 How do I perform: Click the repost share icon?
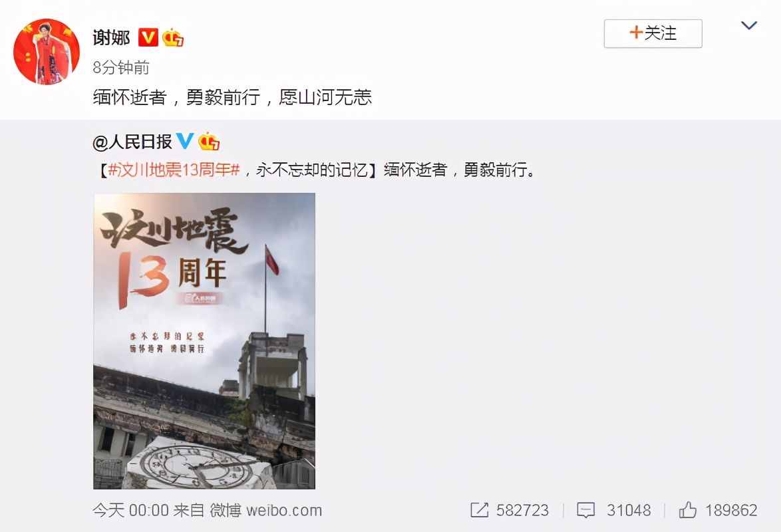point(479,509)
